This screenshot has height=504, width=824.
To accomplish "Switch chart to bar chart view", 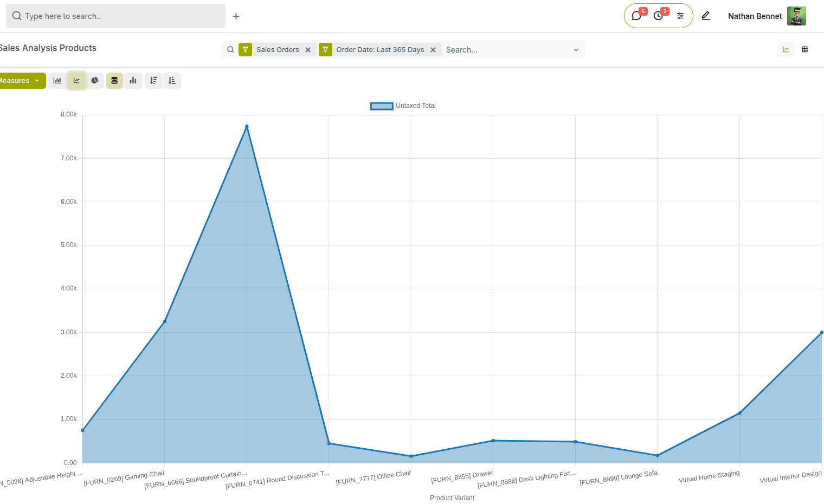I will pyautogui.click(x=57, y=80).
